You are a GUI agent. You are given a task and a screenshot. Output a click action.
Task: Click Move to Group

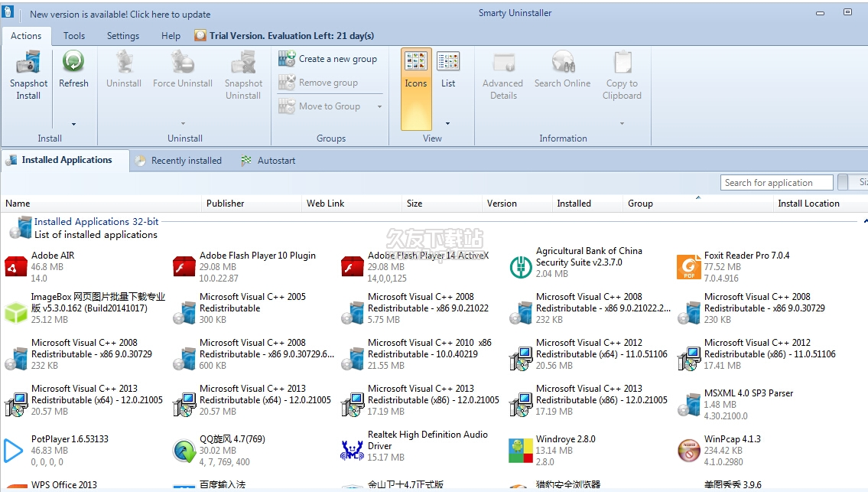(320, 106)
